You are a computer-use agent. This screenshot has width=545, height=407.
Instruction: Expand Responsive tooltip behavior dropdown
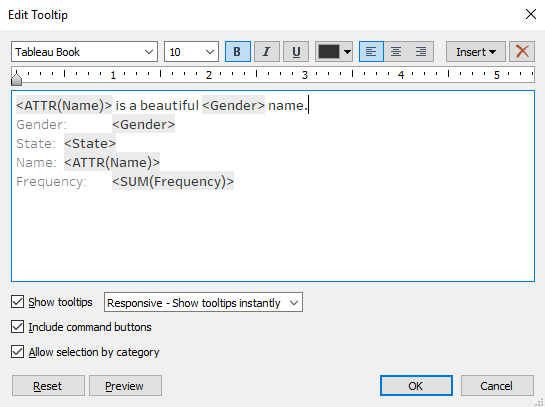(203, 302)
